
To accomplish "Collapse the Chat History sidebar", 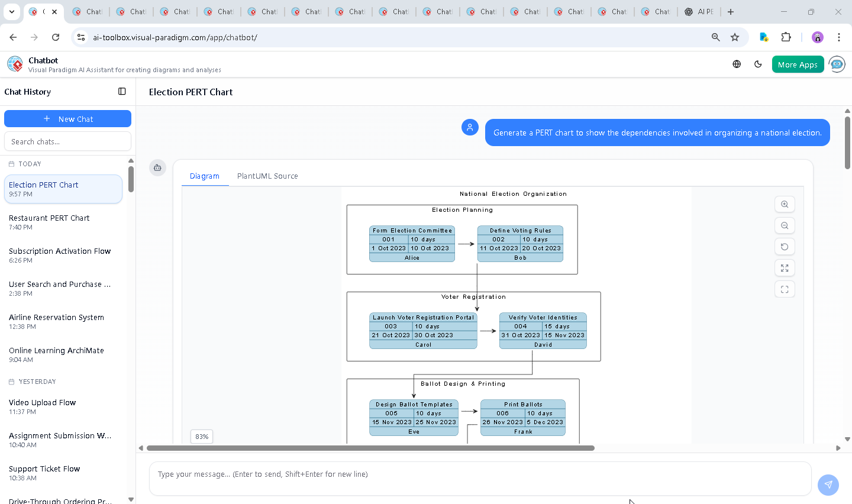I will (x=122, y=91).
